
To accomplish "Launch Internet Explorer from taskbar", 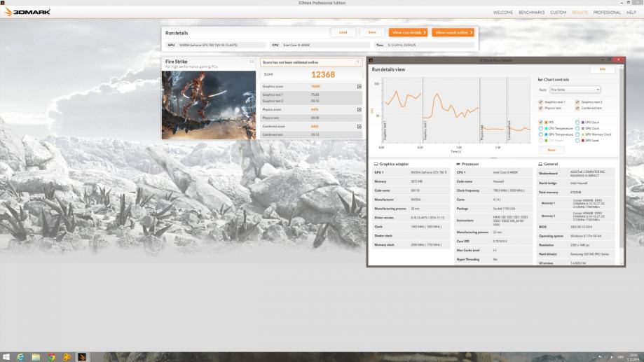I will click(20, 357).
